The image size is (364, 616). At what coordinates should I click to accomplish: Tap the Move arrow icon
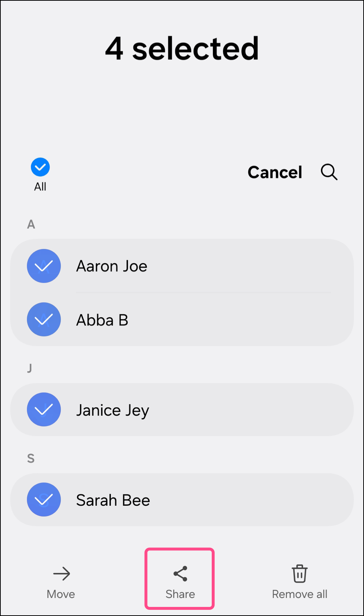click(x=61, y=574)
